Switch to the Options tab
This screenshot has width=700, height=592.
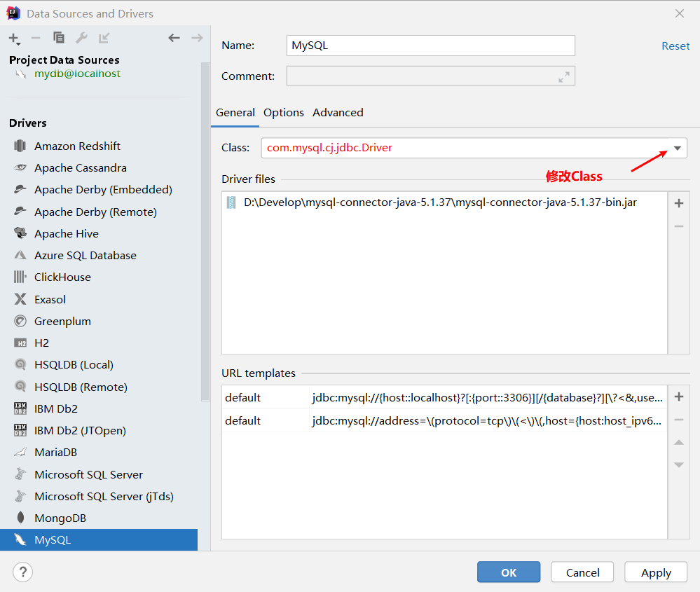point(284,113)
